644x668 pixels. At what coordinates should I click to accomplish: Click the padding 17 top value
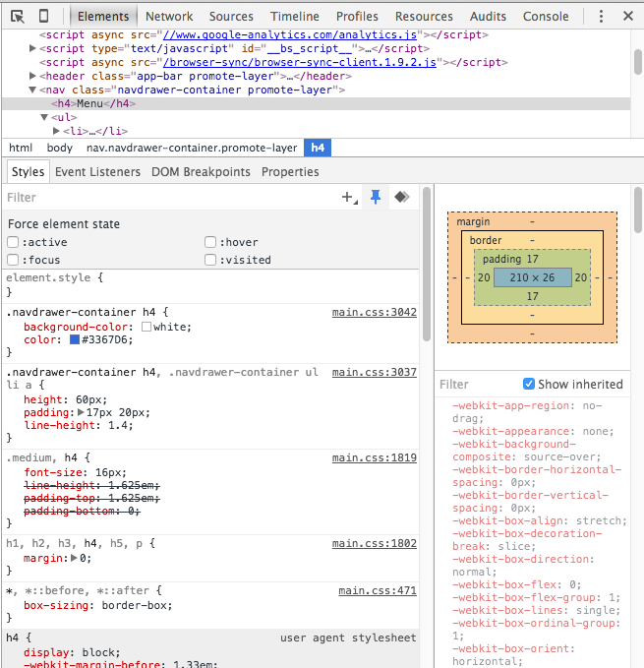533,259
